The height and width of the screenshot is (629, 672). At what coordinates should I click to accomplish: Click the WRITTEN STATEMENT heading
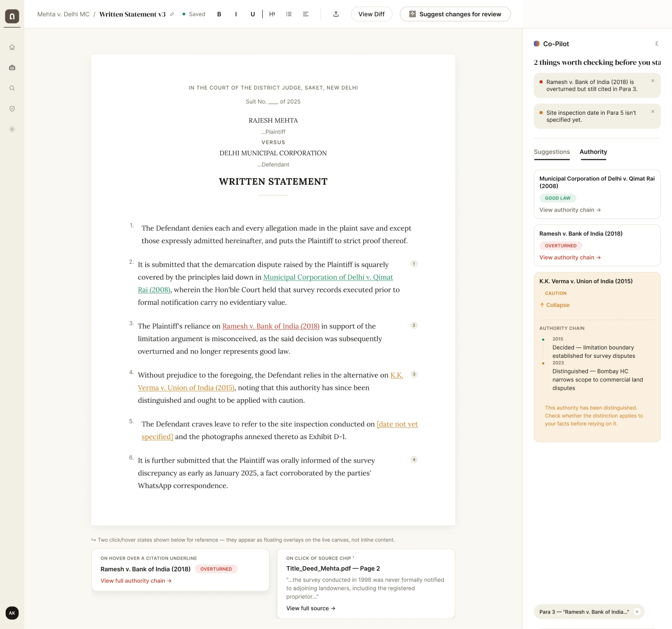[x=273, y=182]
